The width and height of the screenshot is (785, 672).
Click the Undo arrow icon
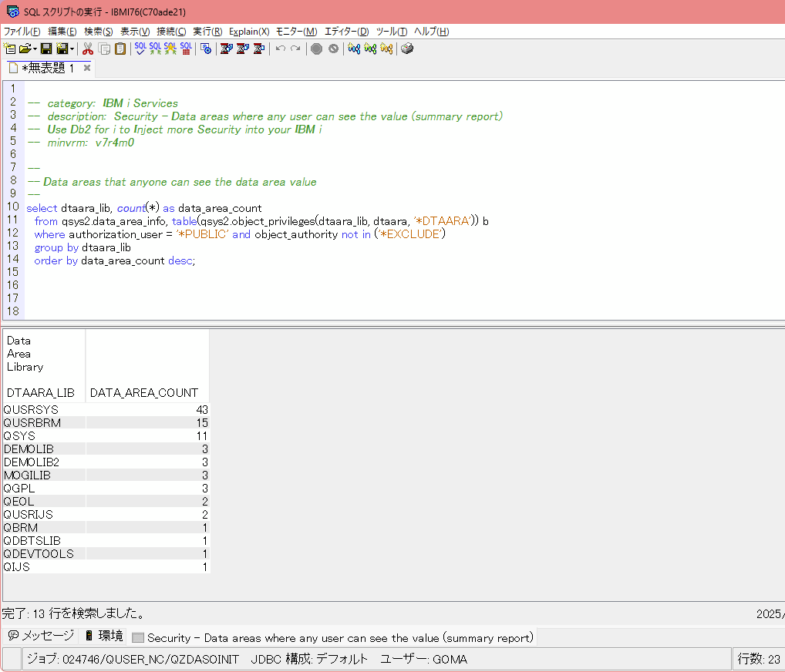pyautogui.click(x=281, y=49)
